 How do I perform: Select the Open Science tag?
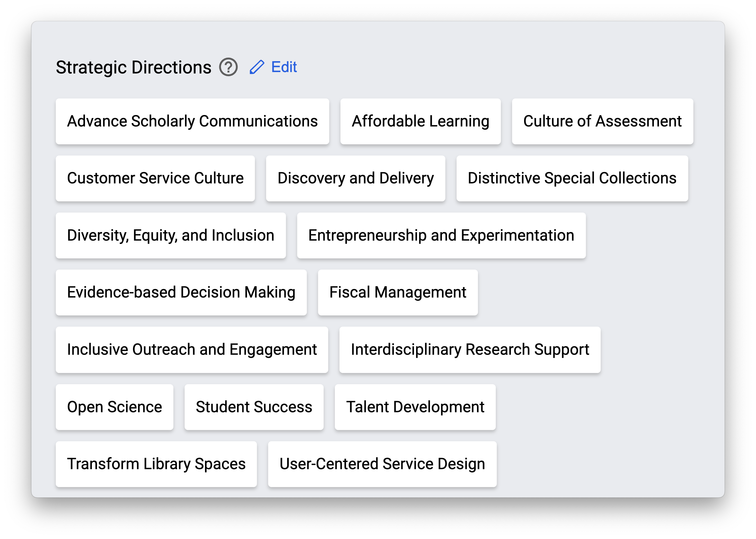point(114,407)
